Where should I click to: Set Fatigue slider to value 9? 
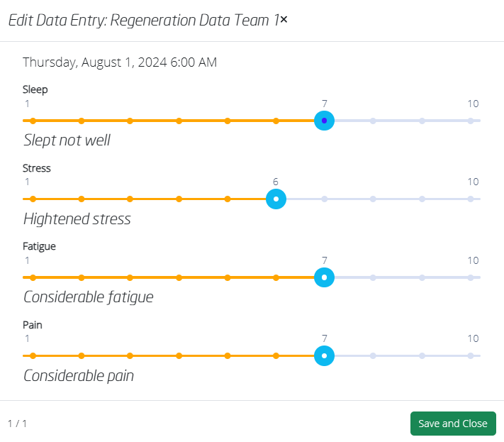click(422, 277)
